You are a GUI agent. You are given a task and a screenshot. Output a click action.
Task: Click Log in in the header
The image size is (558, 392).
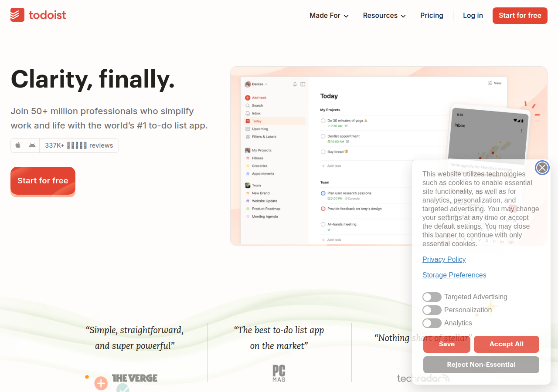pyautogui.click(x=473, y=15)
